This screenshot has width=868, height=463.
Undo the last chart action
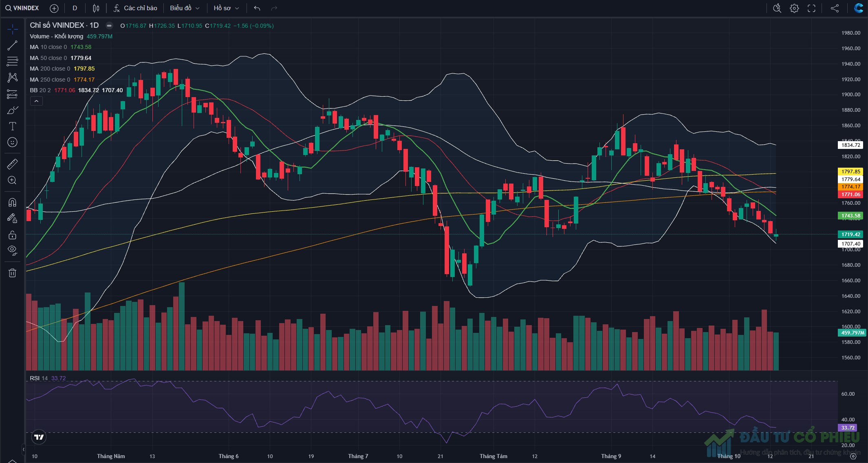coord(257,8)
